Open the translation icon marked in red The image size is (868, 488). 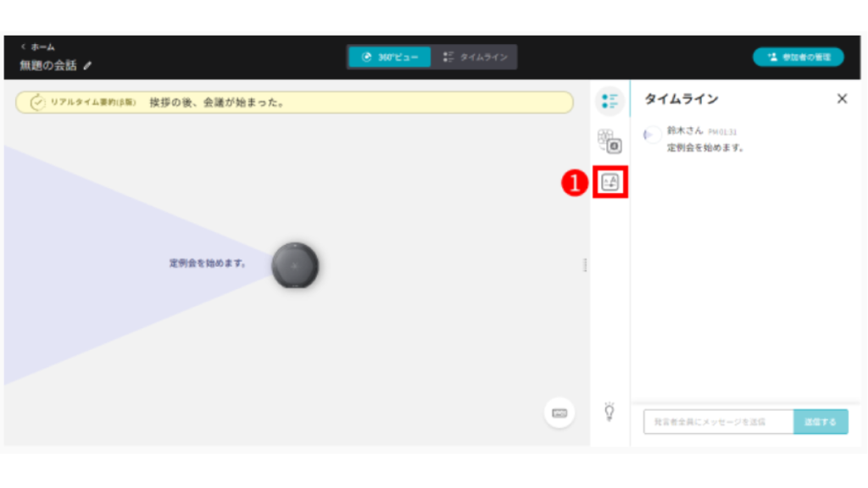(610, 181)
